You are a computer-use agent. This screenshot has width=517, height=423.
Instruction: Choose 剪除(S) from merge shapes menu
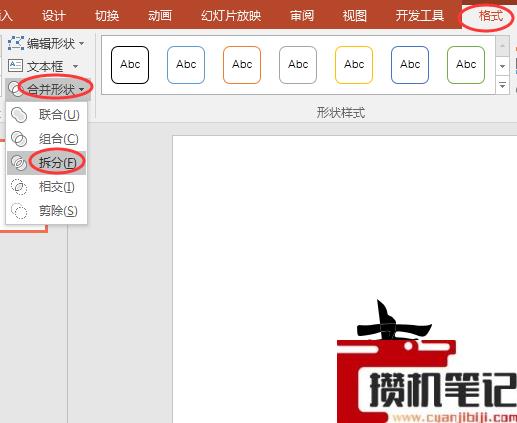(46, 211)
